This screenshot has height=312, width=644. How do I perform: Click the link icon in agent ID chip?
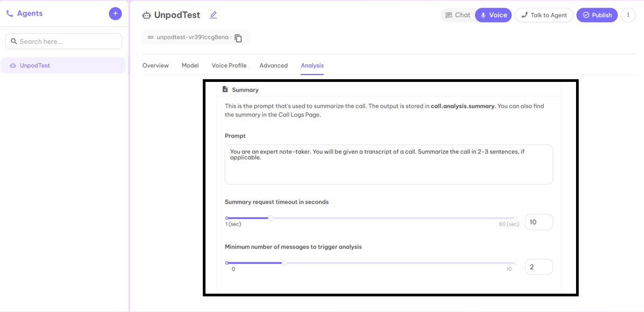[150, 37]
